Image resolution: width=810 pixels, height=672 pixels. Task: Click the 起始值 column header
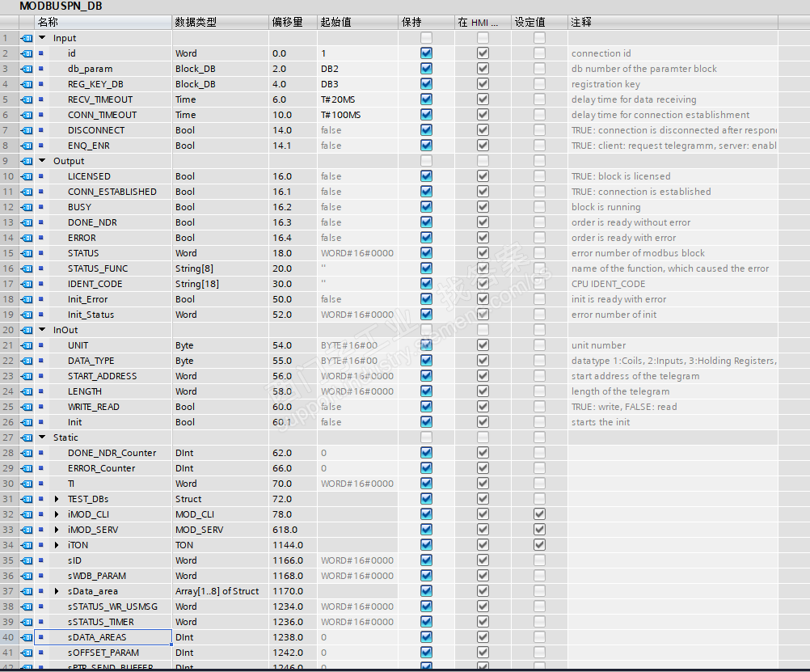pos(357,22)
